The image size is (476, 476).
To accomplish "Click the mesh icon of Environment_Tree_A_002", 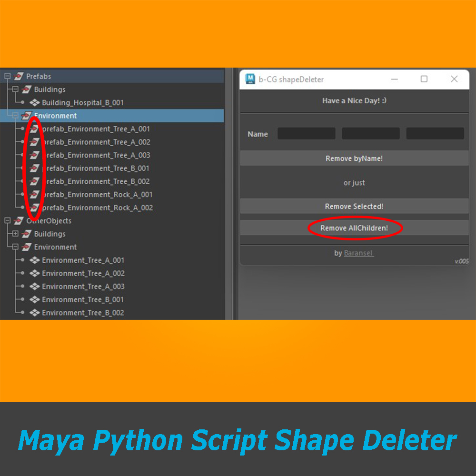I will (35, 273).
